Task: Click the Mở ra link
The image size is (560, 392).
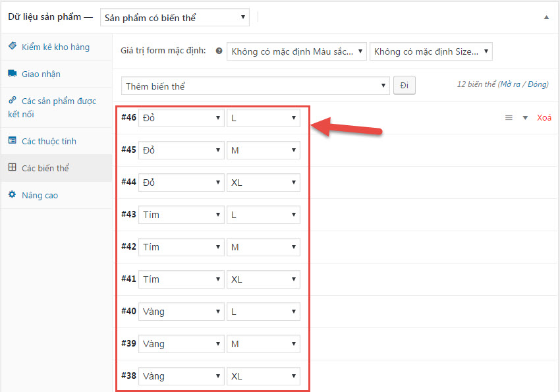Action: point(510,84)
